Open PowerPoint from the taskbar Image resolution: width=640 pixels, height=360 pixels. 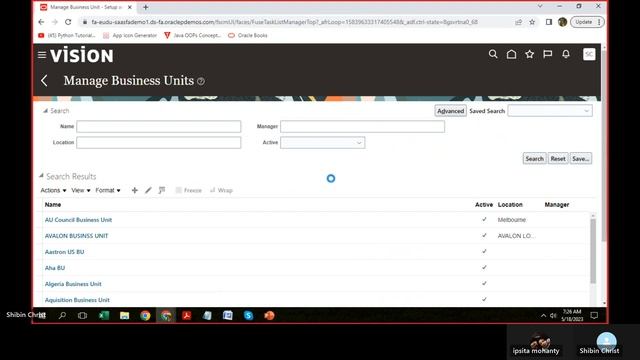pyautogui.click(x=269, y=315)
